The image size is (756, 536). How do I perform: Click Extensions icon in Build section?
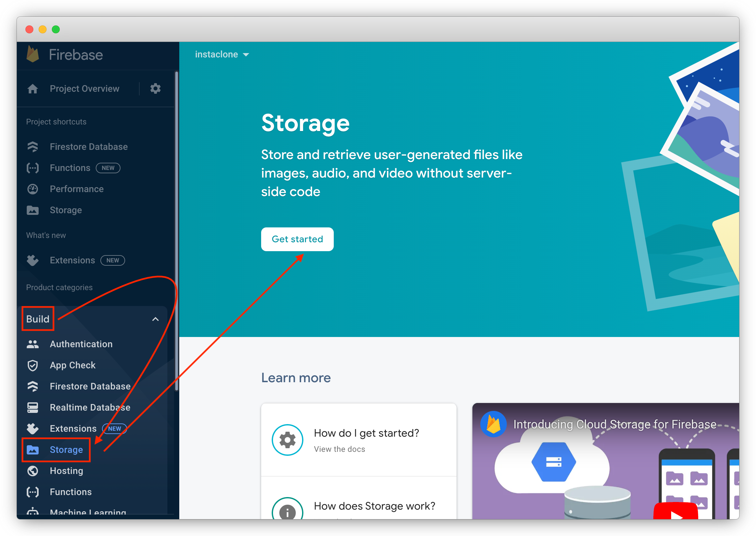click(33, 428)
